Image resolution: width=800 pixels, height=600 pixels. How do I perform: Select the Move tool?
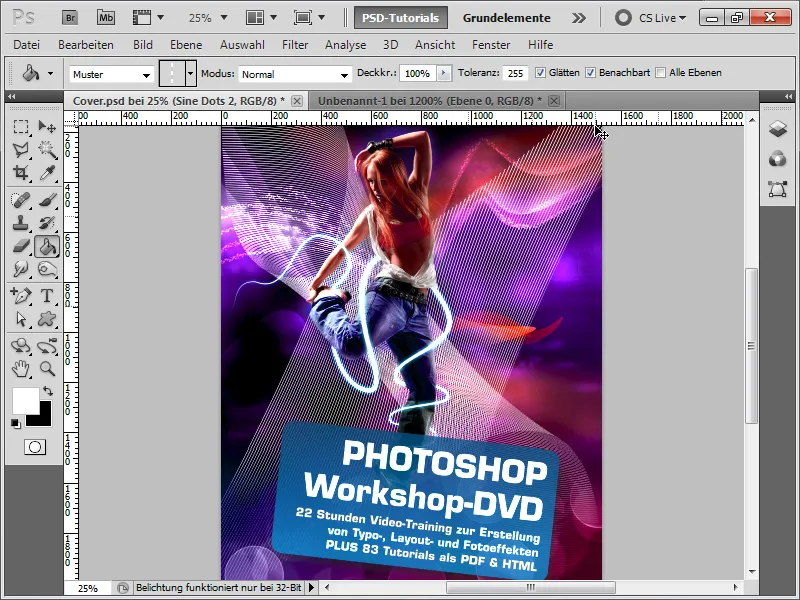click(47, 126)
